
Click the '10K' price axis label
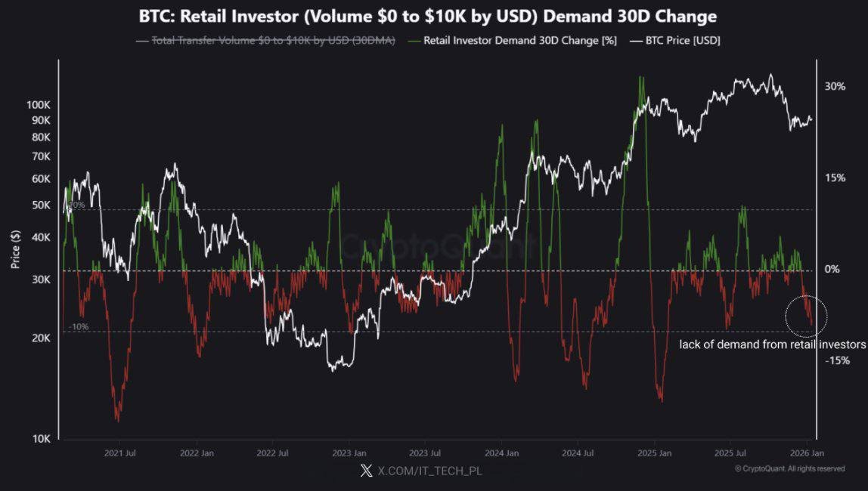click(x=41, y=439)
